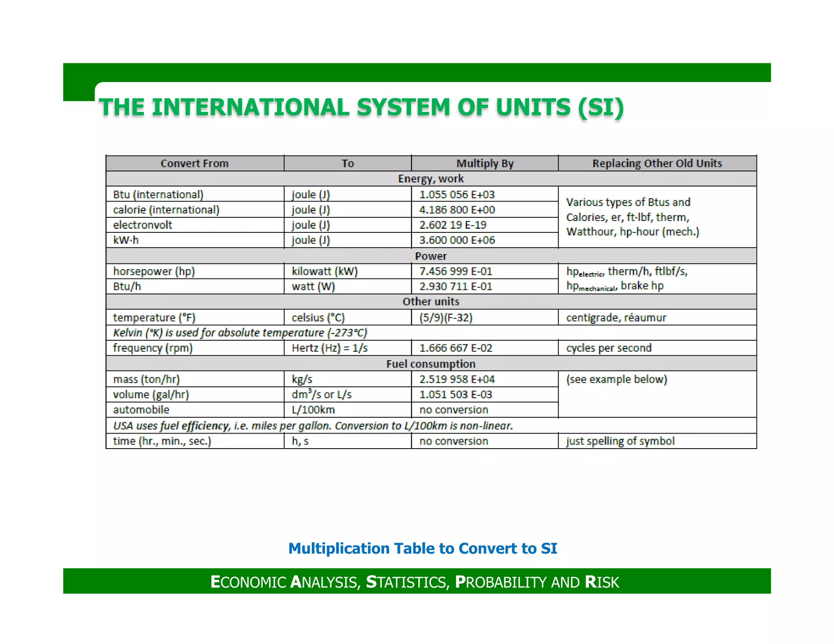
Task: Select the 'Multiply By' column header
Action: [485, 163]
